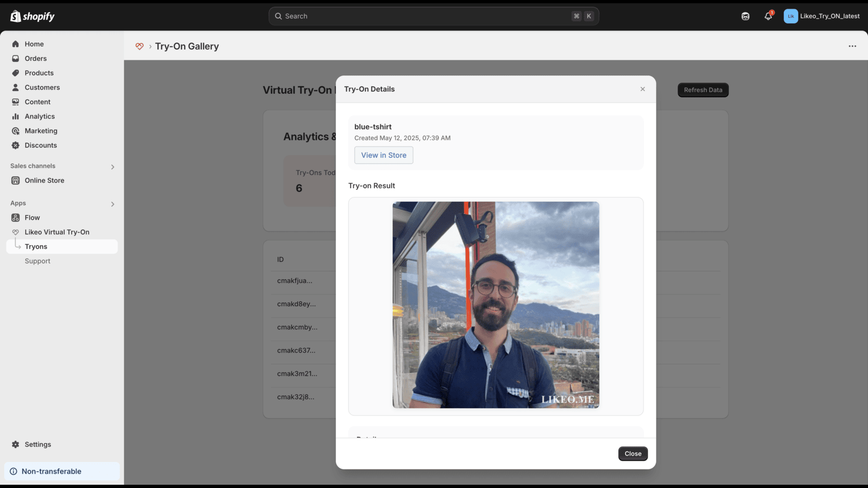Open the Analytics menu item
868x488 pixels.
coord(40,117)
